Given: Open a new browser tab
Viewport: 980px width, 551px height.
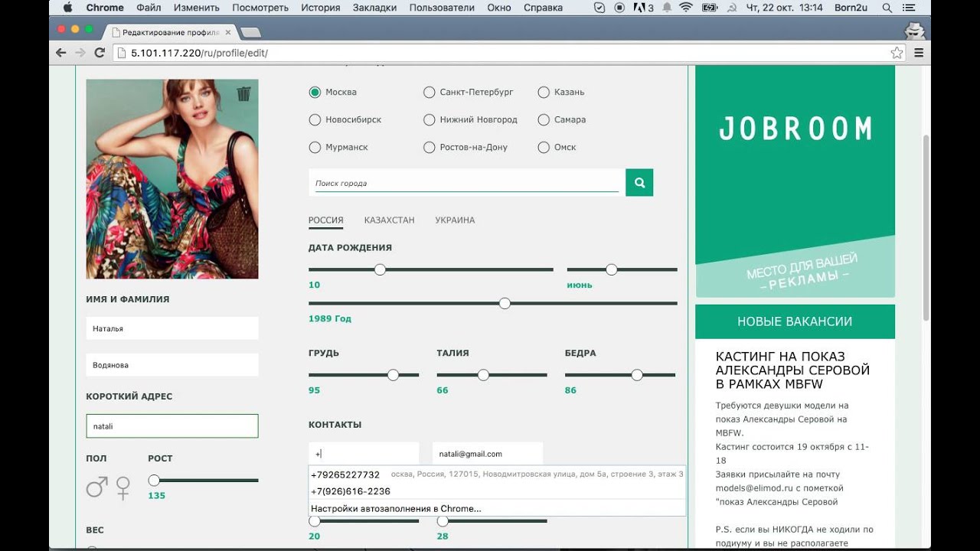Looking at the screenshot, I should (x=250, y=32).
